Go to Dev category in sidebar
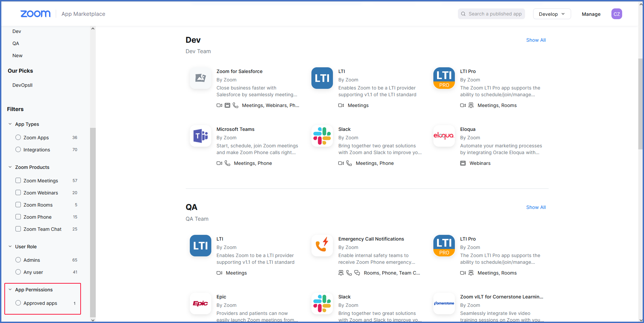The width and height of the screenshot is (644, 323). point(17,31)
